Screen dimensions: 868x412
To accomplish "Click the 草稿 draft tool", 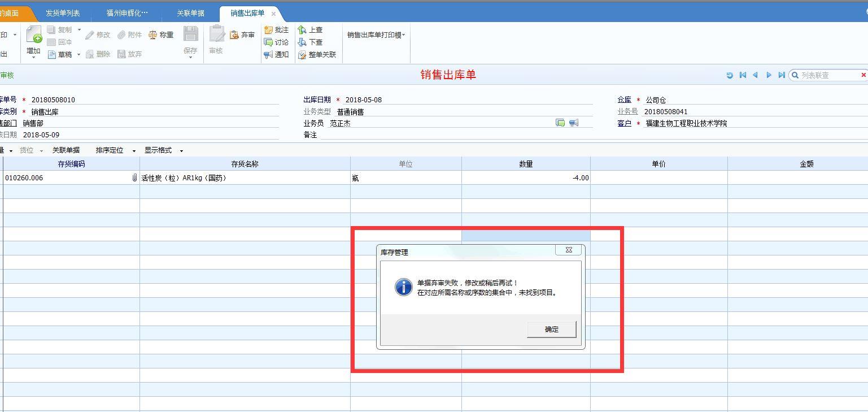I will [60, 54].
